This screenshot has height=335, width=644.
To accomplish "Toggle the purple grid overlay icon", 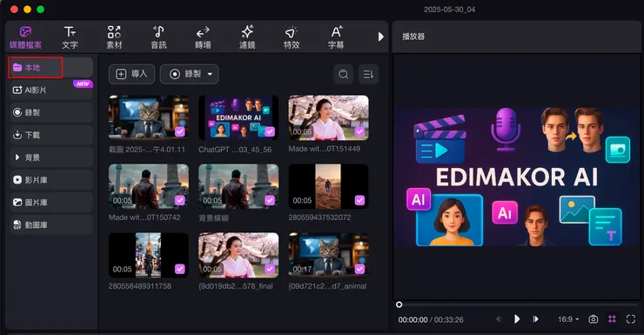I will [612, 319].
